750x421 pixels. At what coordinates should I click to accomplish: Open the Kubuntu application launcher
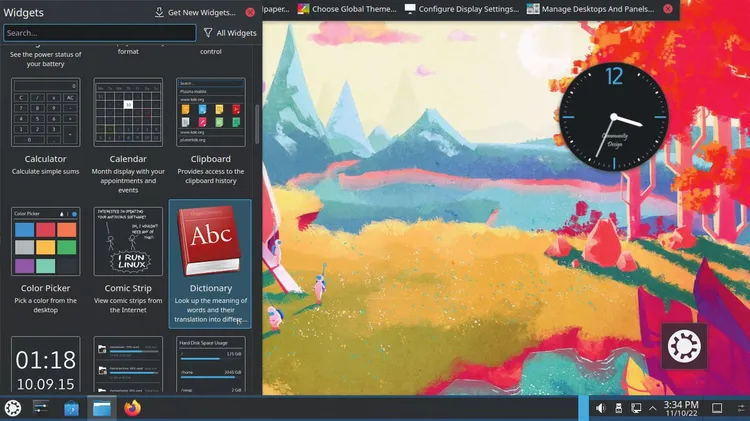(x=13, y=408)
